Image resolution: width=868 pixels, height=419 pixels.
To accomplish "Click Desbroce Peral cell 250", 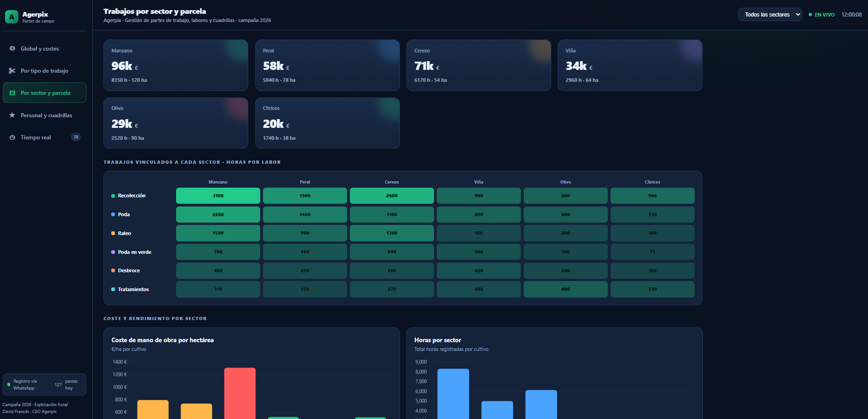I will click(305, 270).
